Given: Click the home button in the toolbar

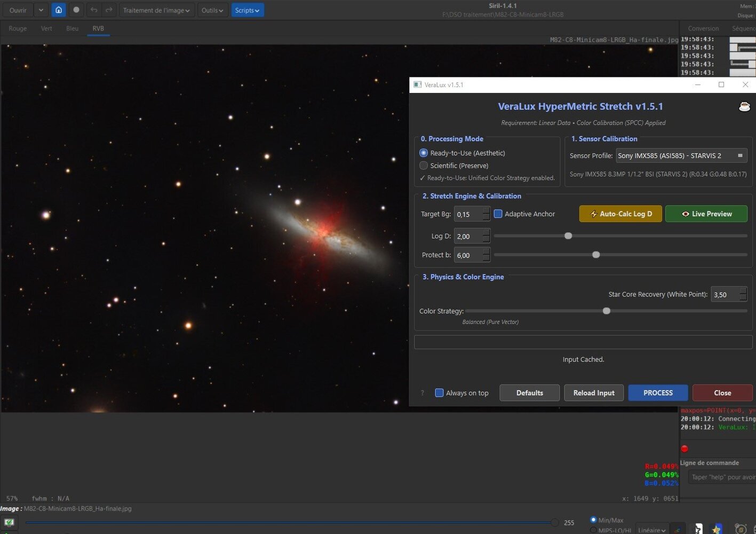Looking at the screenshot, I should point(59,10).
